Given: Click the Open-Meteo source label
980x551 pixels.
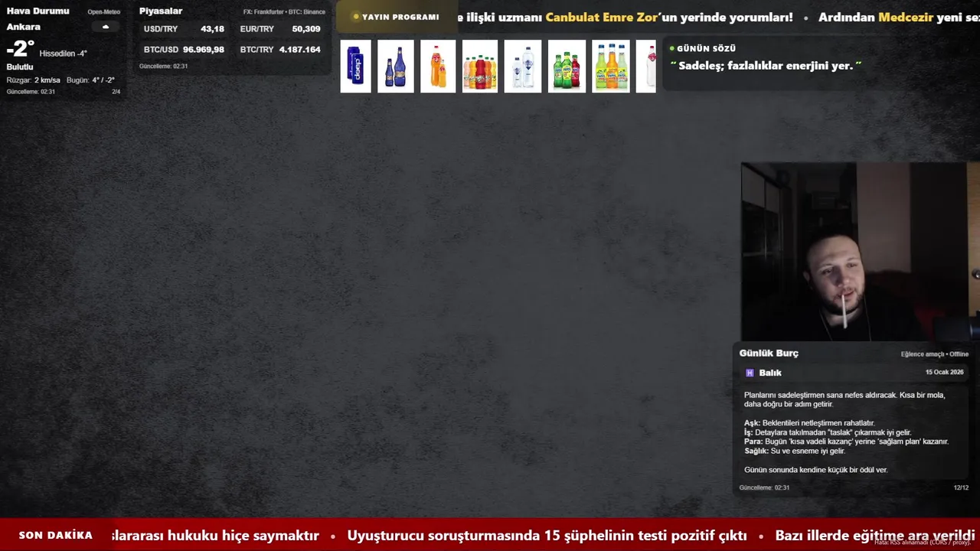Looking at the screenshot, I should pyautogui.click(x=104, y=11).
